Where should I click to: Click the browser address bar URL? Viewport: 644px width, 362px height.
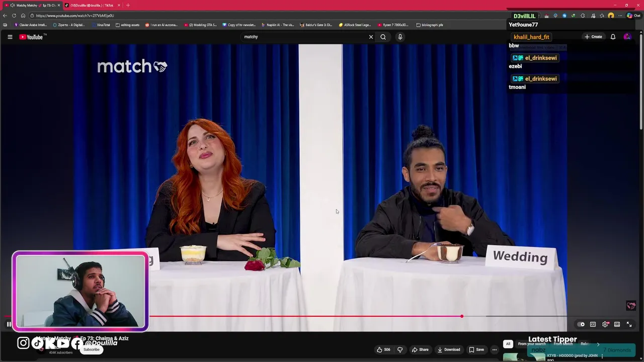(75, 16)
